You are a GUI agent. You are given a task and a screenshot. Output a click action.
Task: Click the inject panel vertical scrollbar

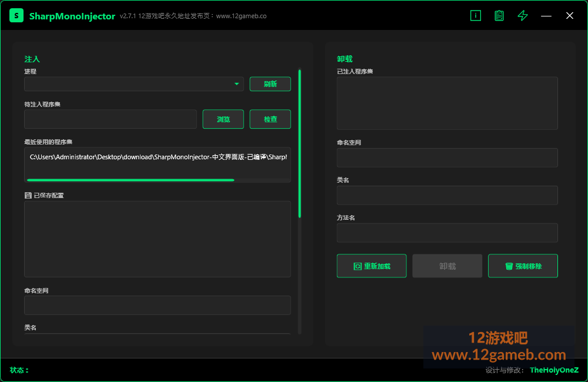pos(300,143)
